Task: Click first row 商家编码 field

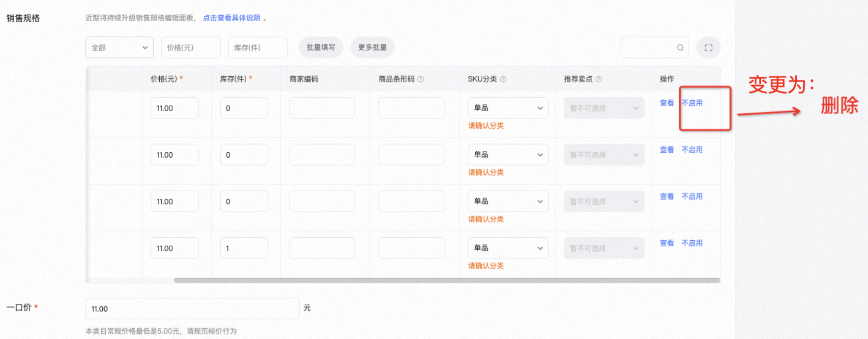Action: pos(322,108)
